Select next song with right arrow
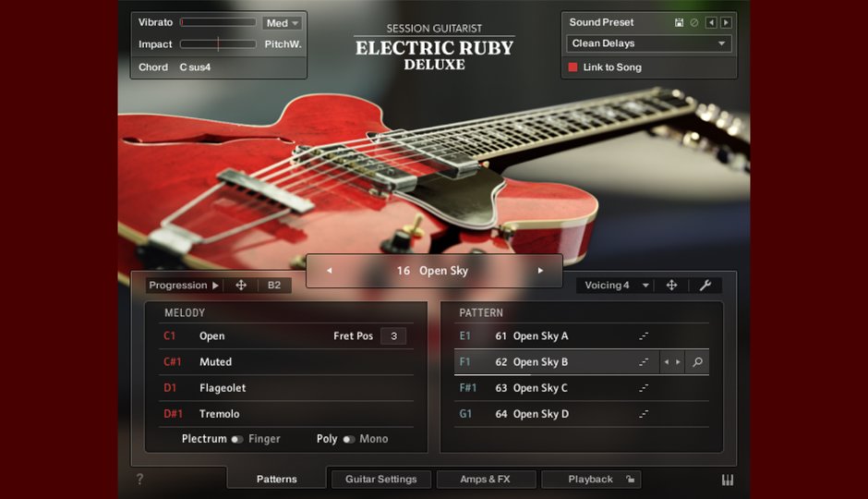Screen dimensions: 868x499 pyautogui.click(x=540, y=270)
